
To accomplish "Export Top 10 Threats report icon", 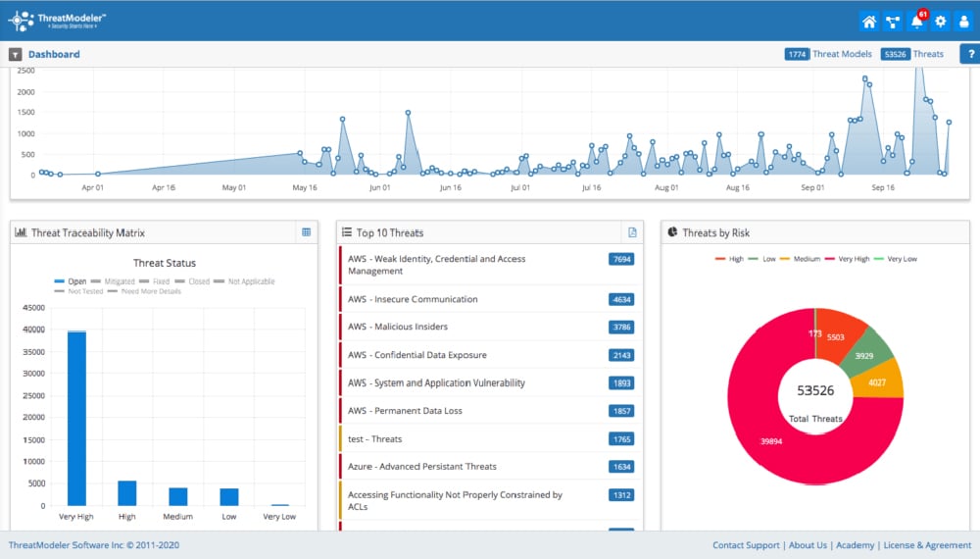I will (632, 232).
